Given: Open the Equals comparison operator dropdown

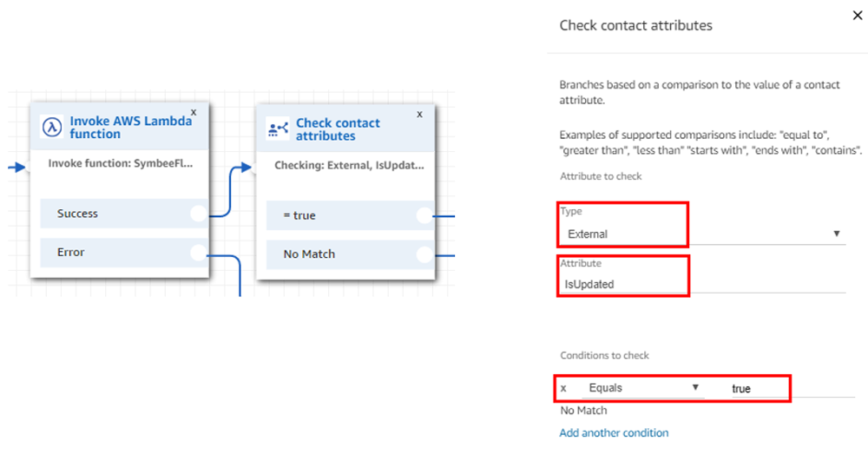Looking at the screenshot, I should [642, 388].
